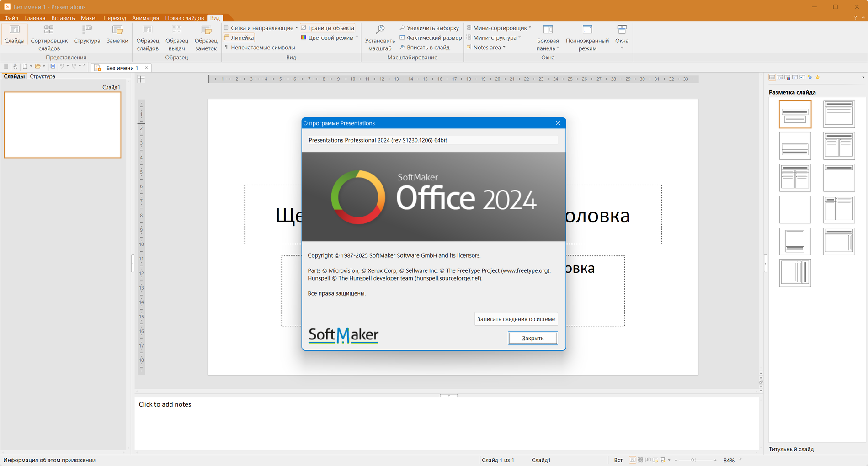Screen dimensions: 868x466
Task: Activate the touch mode hand icon
Action: point(15,66)
